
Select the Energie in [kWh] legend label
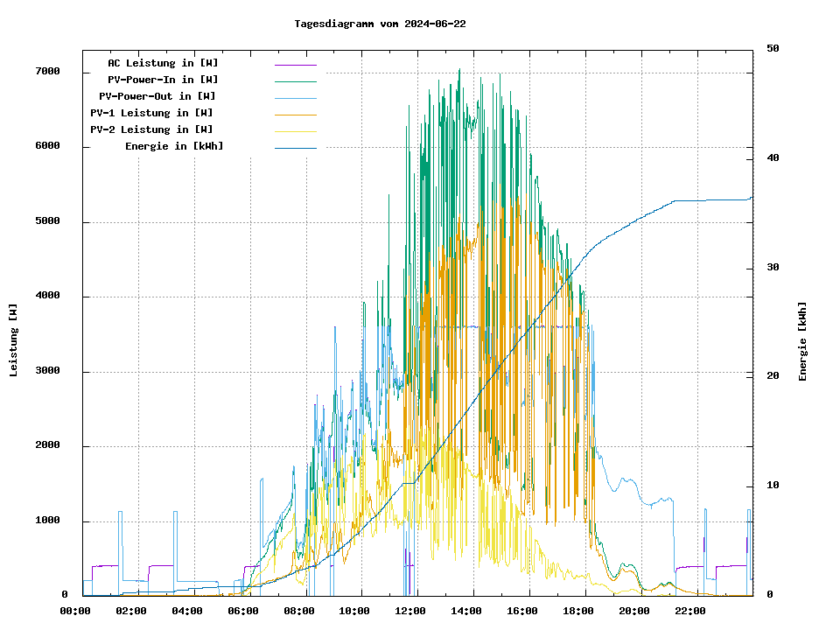(174, 146)
